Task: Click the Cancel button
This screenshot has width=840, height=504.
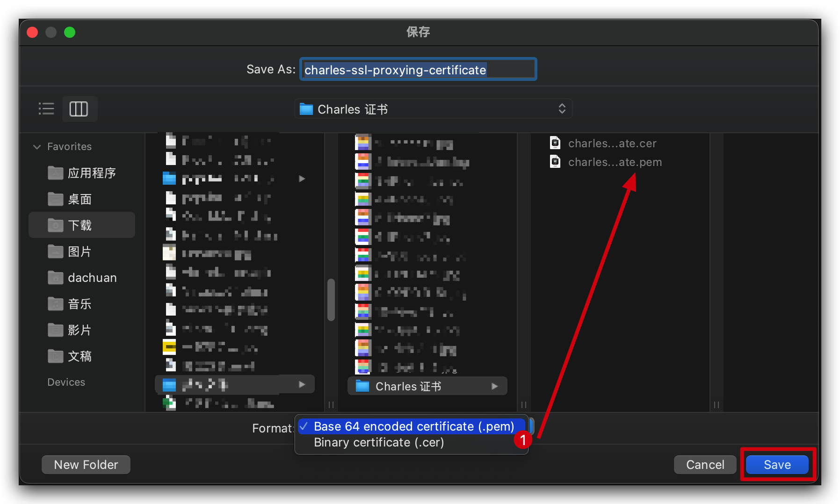Action: 705,464
